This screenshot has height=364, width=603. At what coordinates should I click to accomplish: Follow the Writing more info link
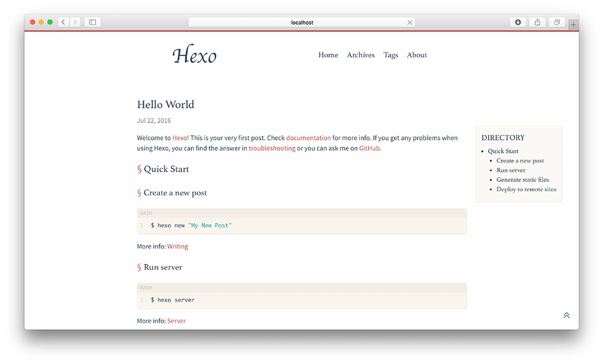[x=178, y=247]
